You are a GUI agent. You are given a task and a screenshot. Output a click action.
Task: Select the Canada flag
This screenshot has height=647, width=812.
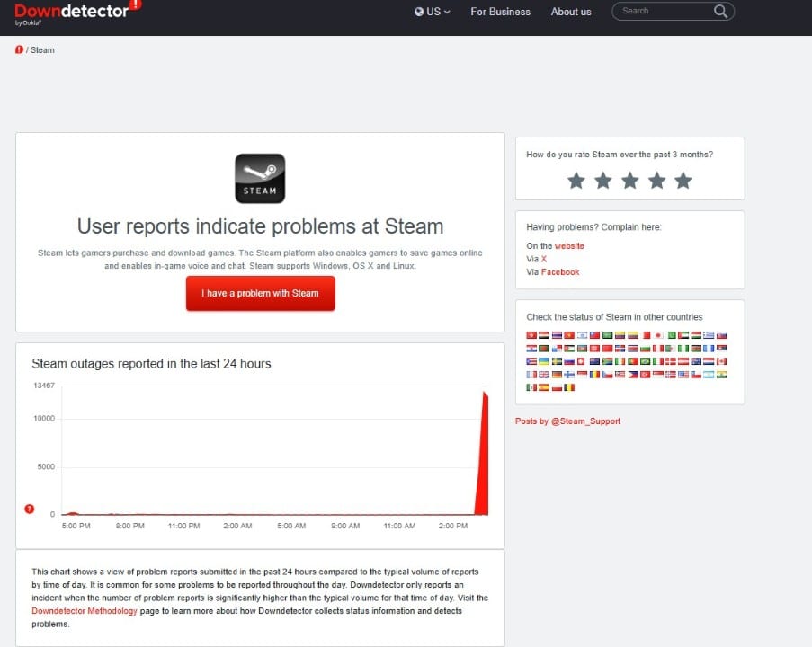pos(721,361)
